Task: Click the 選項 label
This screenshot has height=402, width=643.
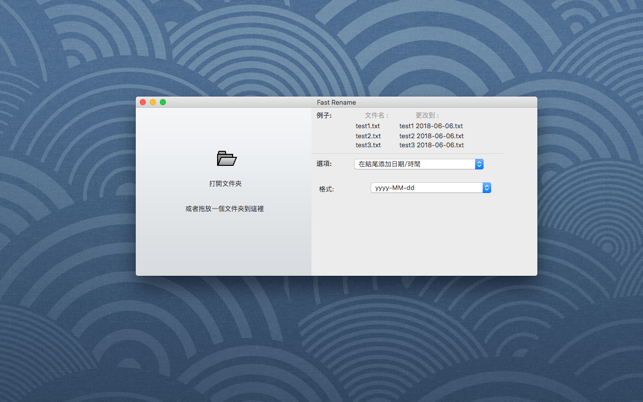Action: 324,164
